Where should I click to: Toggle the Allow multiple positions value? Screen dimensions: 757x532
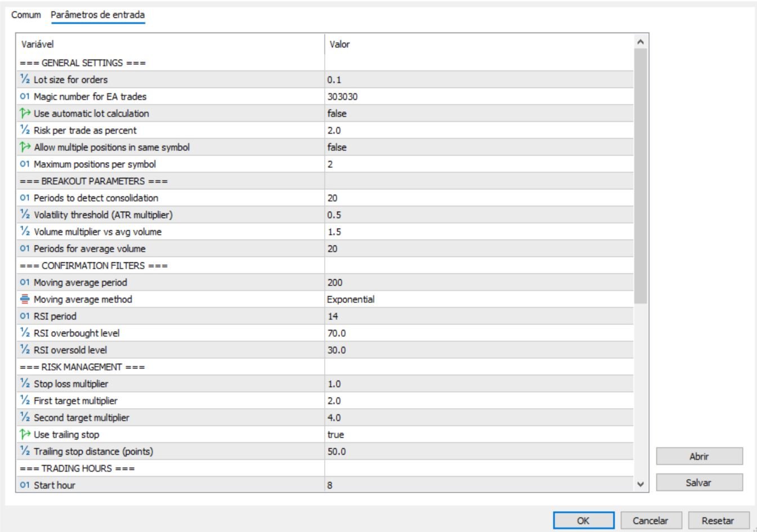pos(337,147)
